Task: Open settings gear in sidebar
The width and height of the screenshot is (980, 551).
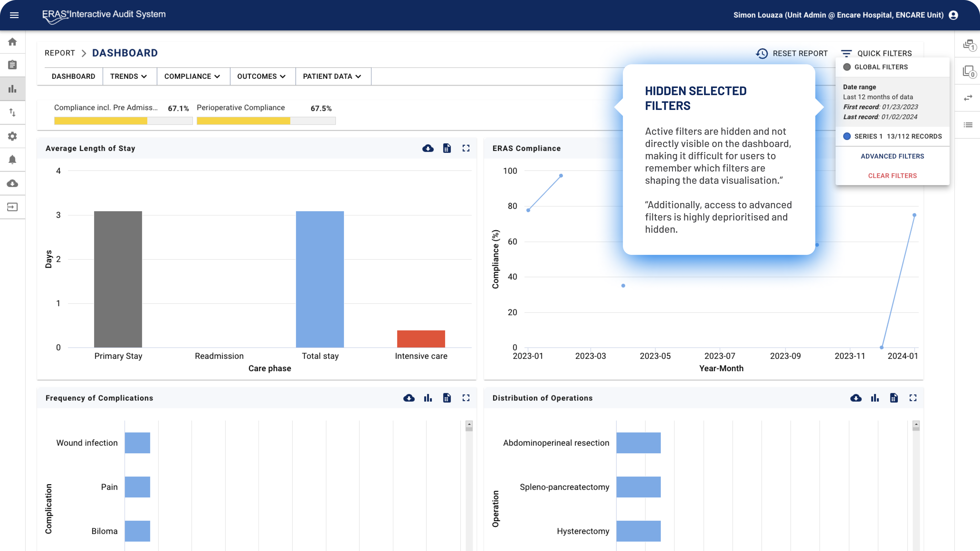Action: pos(13,136)
